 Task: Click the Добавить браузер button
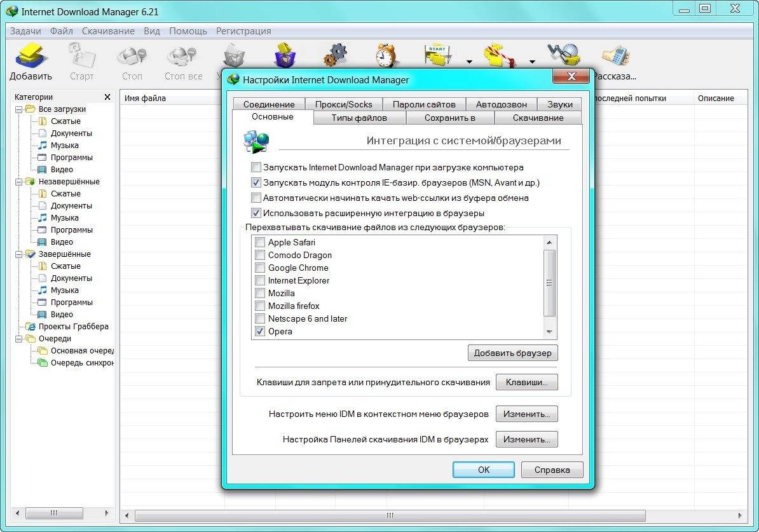(x=512, y=353)
